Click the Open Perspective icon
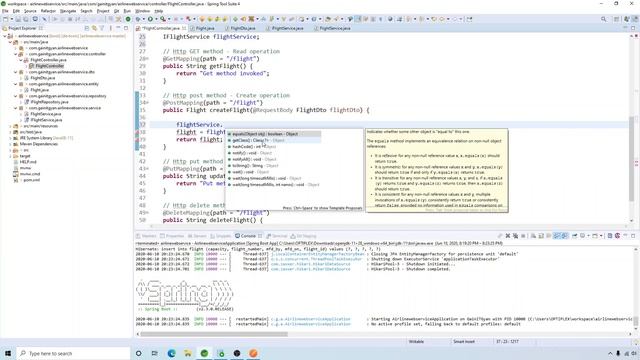640x360 pixels. (616, 19)
